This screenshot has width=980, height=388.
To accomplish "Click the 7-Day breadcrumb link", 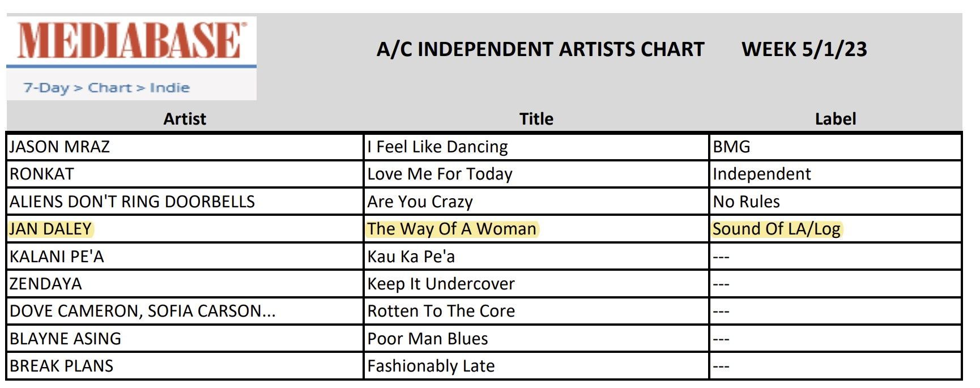I will [46, 88].
